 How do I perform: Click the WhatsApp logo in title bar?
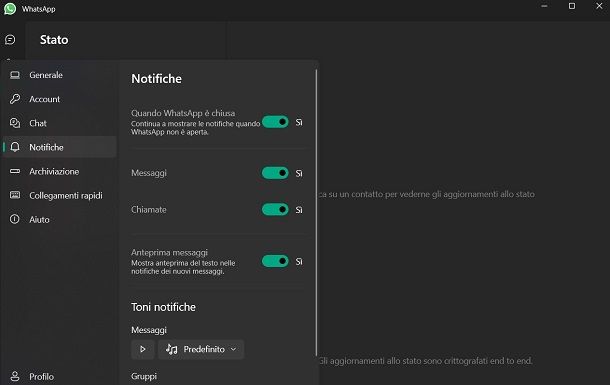pyautogui.click(x=10, y=9)
